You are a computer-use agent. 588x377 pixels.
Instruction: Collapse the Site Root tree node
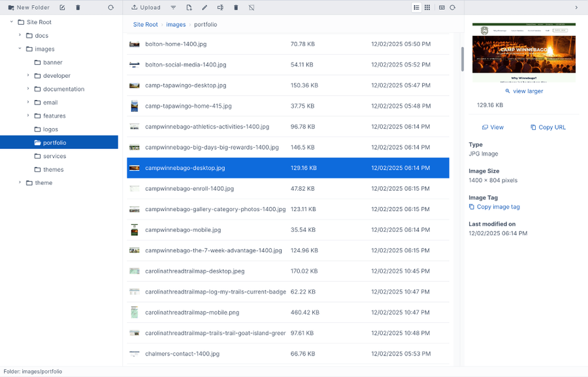pos(10,22)
